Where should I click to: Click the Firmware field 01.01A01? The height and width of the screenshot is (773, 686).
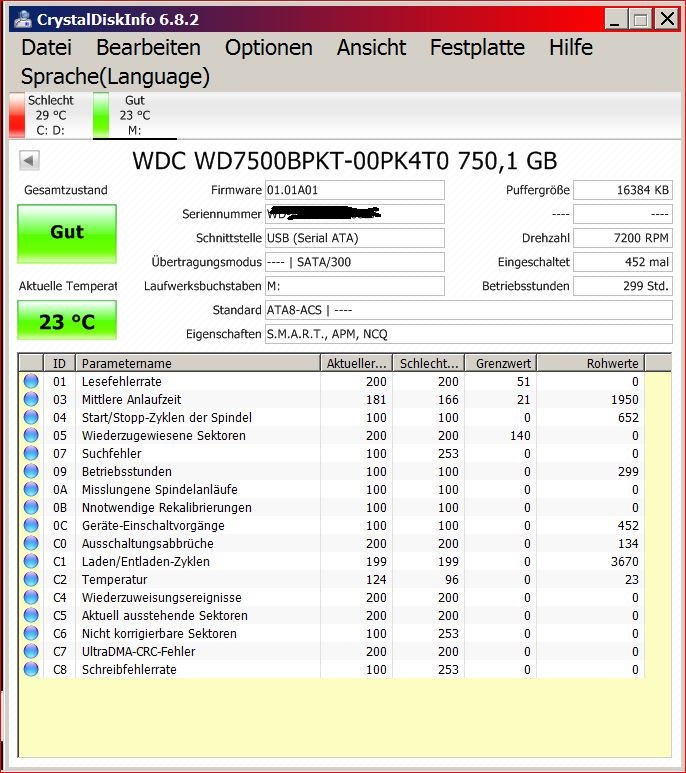(x=355, y=190)
